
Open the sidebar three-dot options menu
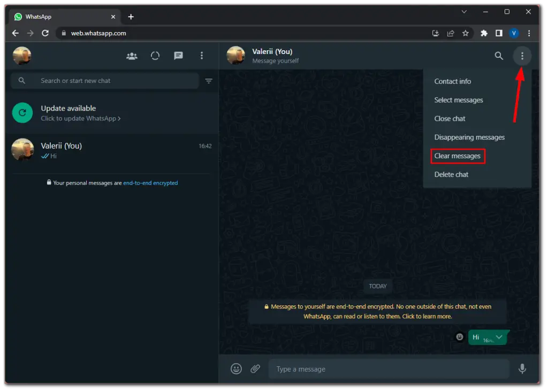point(202,56)
